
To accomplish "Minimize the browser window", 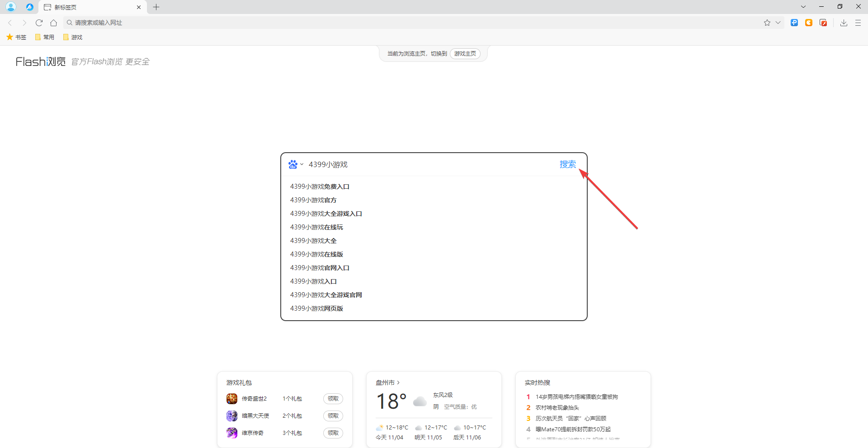I will click(x=821, y=7).
